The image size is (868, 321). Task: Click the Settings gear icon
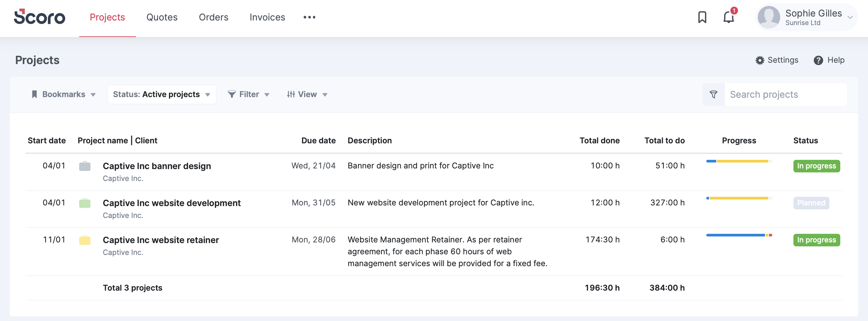click(x=759, y=60)
